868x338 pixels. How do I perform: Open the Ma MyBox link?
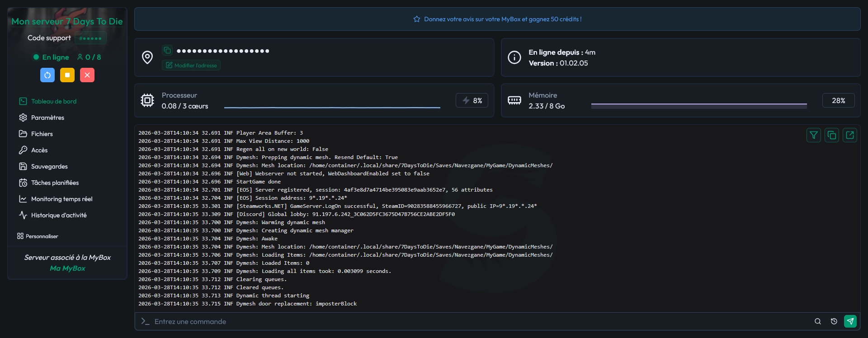(67, 268)
